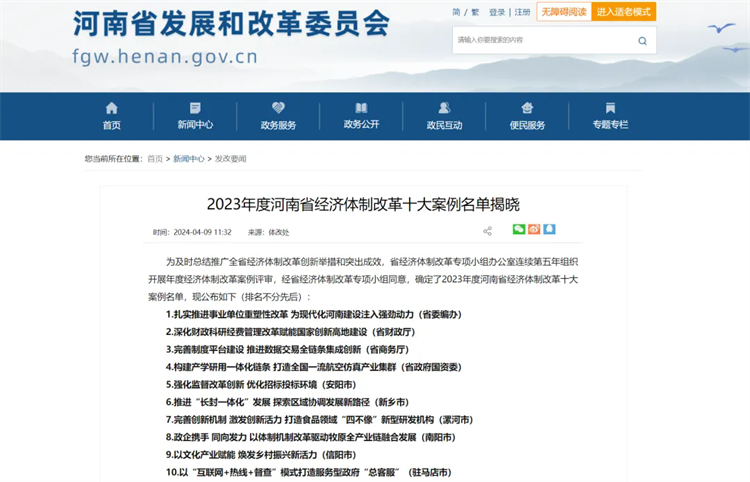Open 政务公开 in navigation bar
The width and height of the screenshot is (750, 482).
(361, 116)
